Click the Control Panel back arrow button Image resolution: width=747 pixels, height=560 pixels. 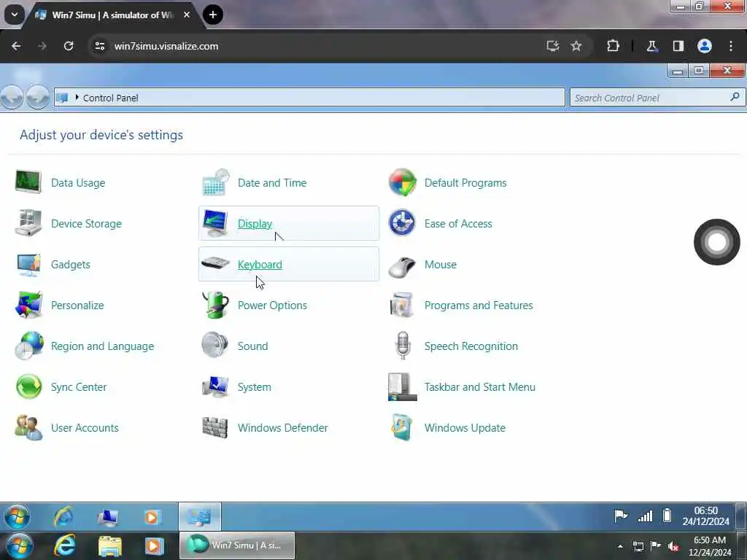[12, 98]
